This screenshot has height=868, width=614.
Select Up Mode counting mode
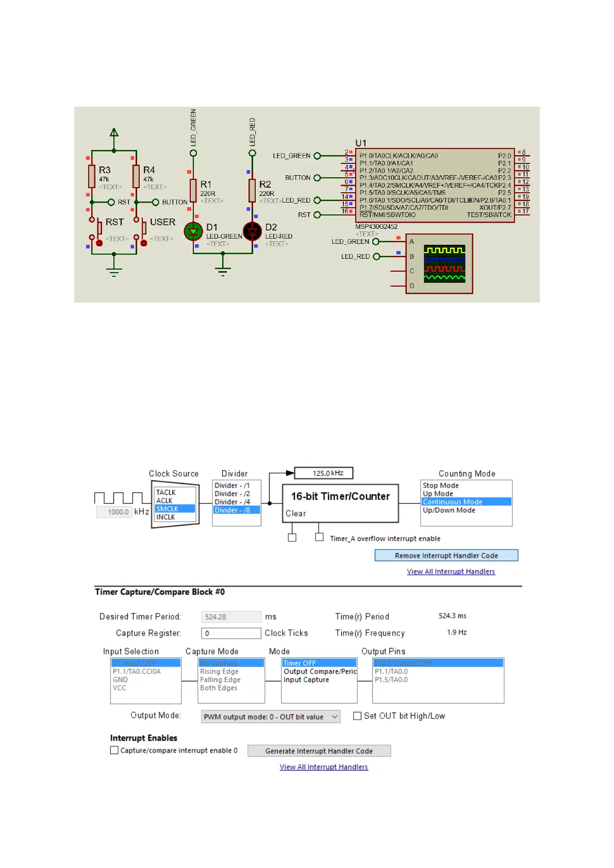[467, 494]
